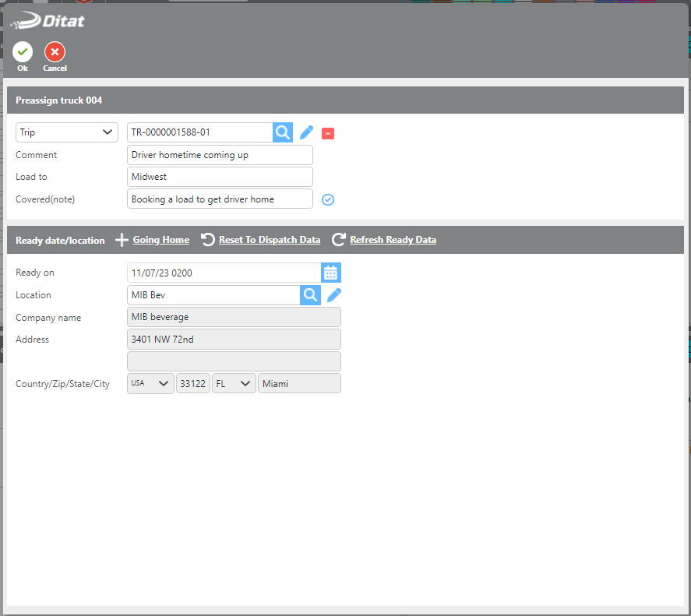Click the red Cancel button
Viewport: 691px width, 616px height.
[55, 52]
